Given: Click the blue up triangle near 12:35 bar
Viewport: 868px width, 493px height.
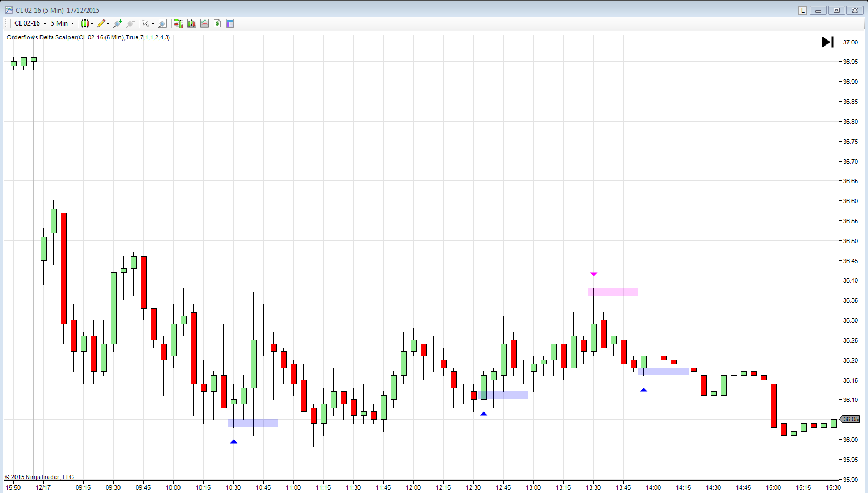Looking at the screenshot, I should coord(483,414).
